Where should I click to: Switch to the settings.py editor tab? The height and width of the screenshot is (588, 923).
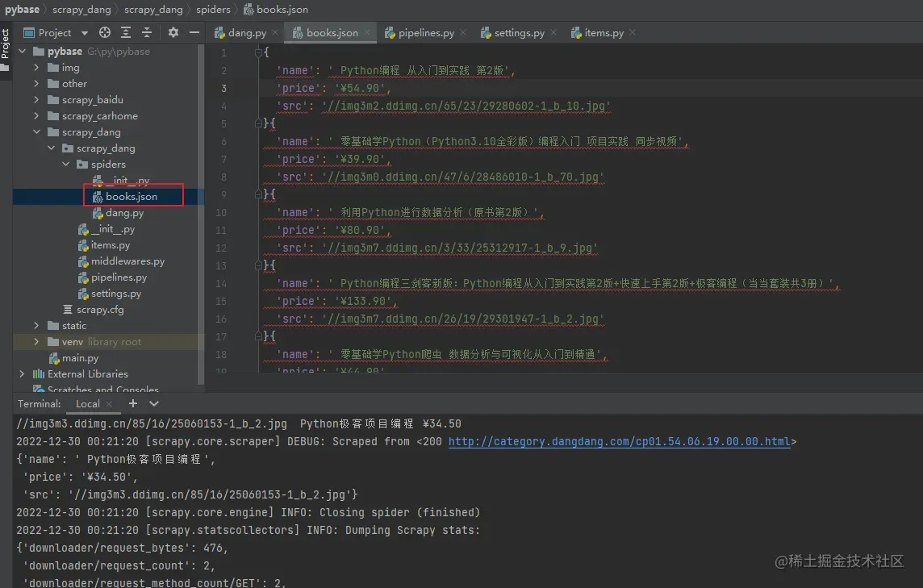[x=512, y=33]
